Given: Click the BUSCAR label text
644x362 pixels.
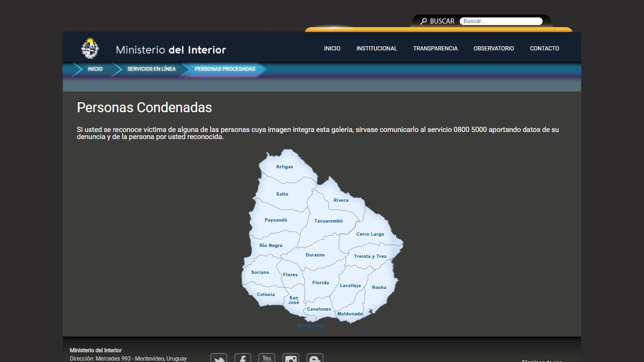Looking at the screenshot, I should (442, 21).
